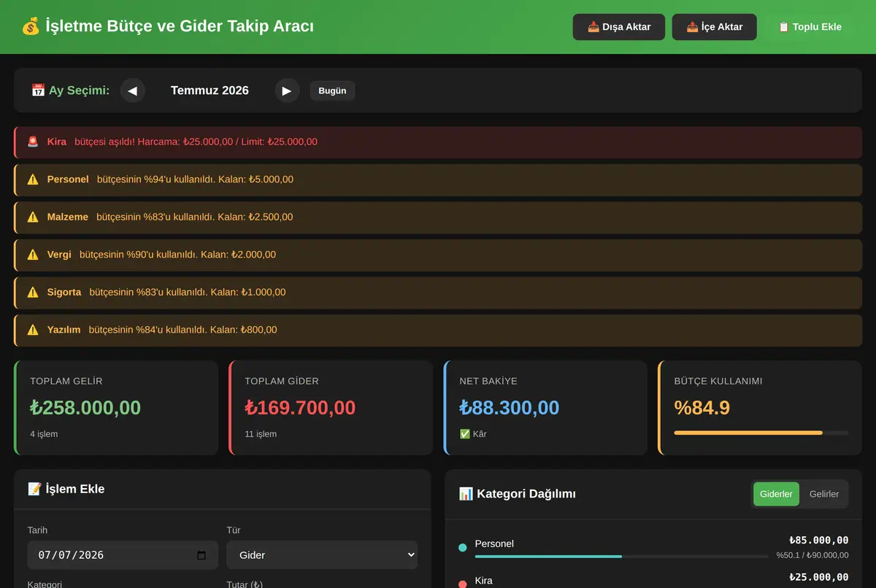Open Toplu Ekle bulk add
Viewport: 876px width, 588px height.
(810, 27)
